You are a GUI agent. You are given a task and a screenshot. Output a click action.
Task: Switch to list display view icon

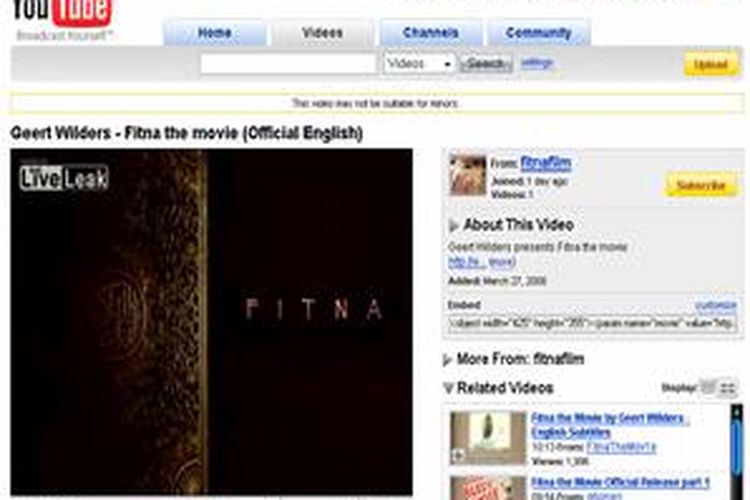pos(708,388)
